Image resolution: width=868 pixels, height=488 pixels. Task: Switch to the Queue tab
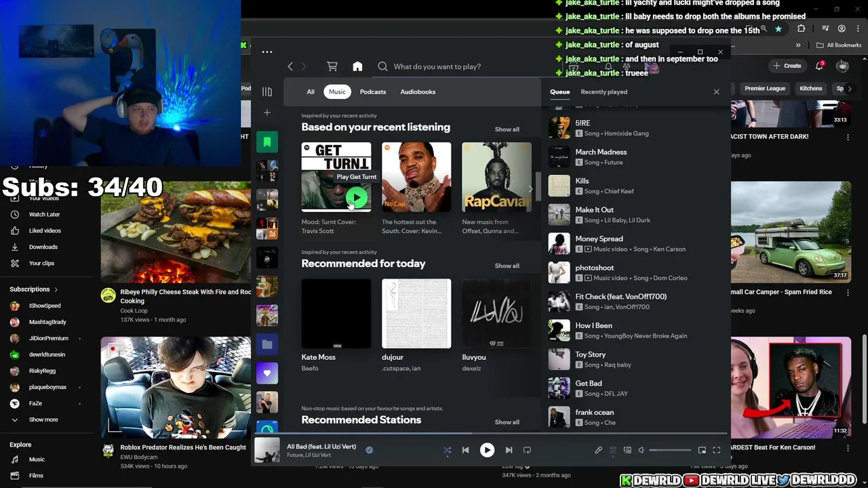[559, 91]
